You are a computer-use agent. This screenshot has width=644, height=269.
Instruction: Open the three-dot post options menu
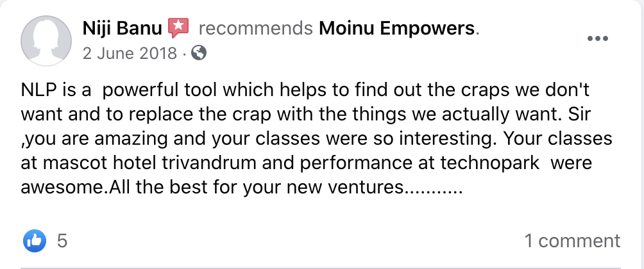[x=598, y=38]
